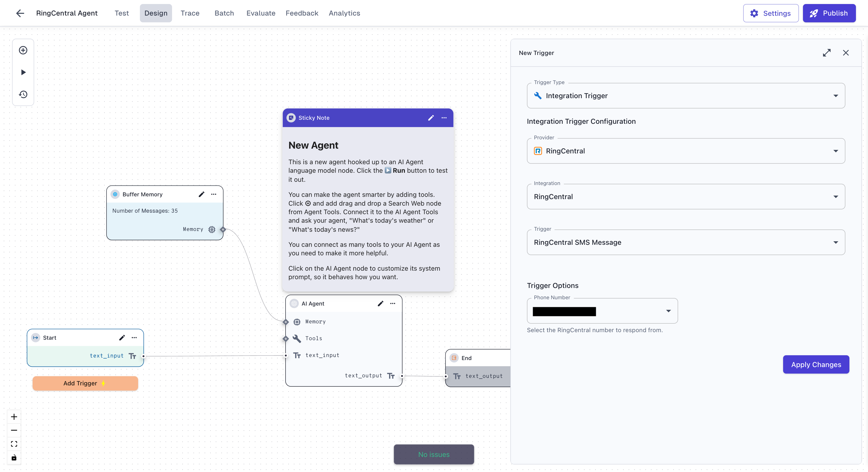Switch to the Trace tab
Screen dimensions: 868x472
click(190, 13)
